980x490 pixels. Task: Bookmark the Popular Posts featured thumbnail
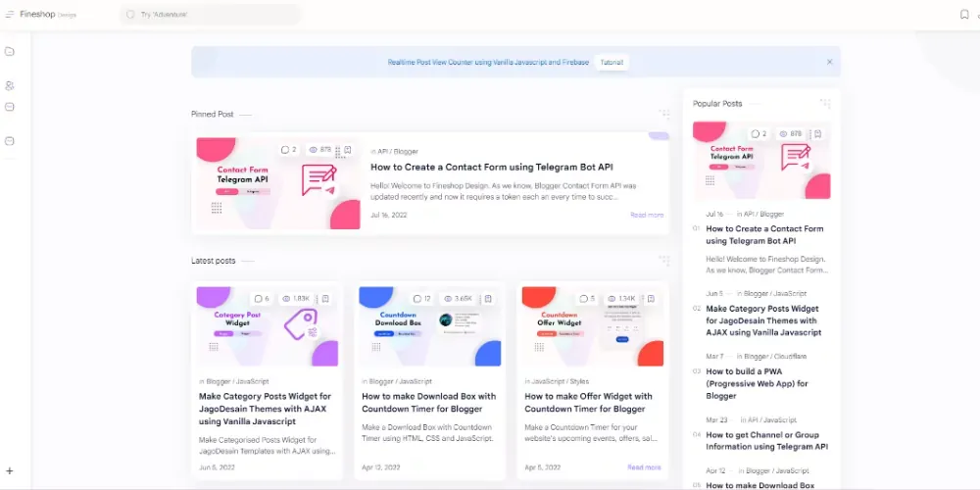(x=817, y=133)
